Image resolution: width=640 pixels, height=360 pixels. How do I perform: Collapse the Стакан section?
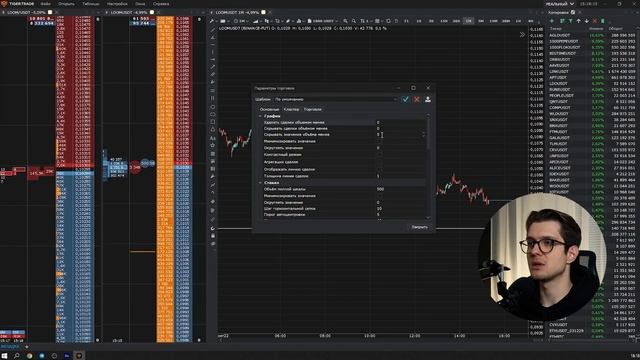pyautogui.click(x=260, y=183)
